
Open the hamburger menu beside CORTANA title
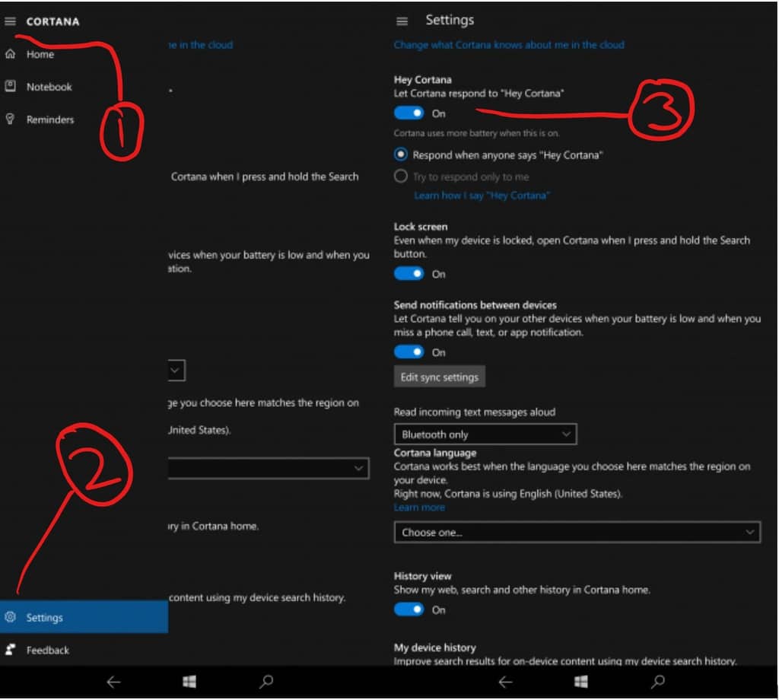[x=11, y=21]
